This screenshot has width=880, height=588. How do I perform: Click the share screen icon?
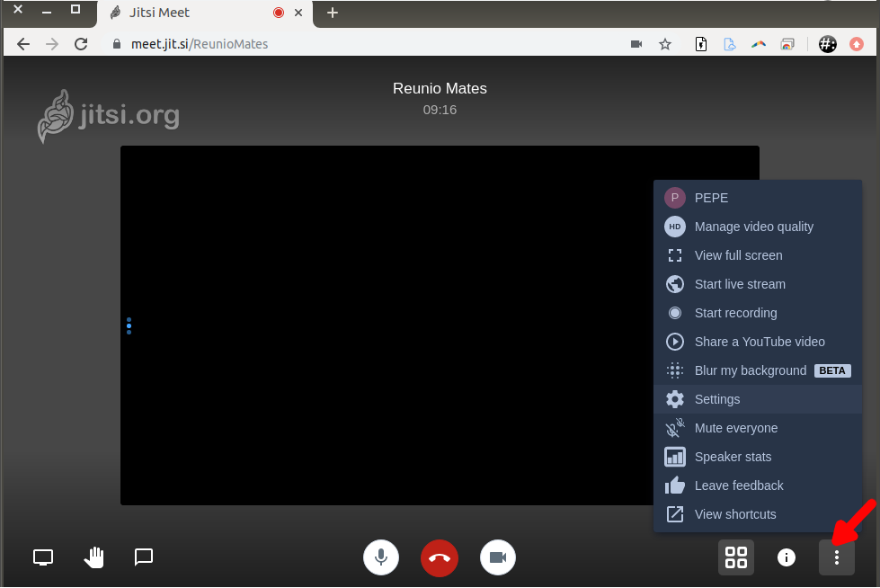[43, 557]
